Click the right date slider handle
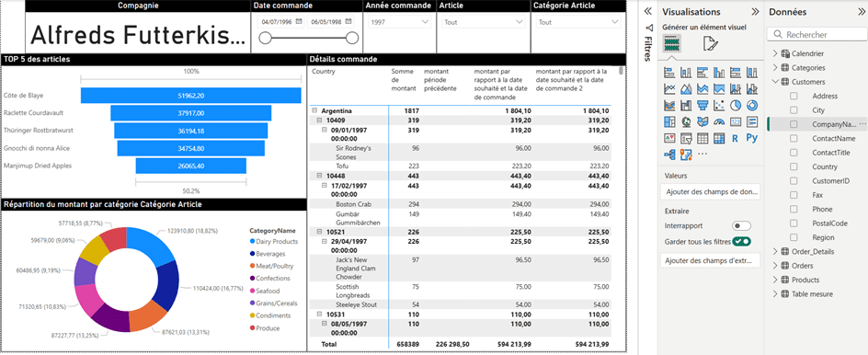This screenshot has height=355, width=868. [352, 38]
